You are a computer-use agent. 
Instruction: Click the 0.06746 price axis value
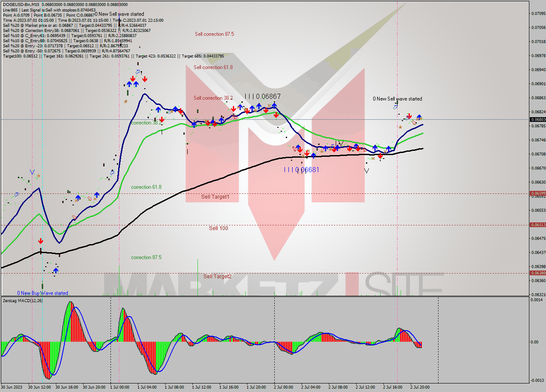(539, 140)
